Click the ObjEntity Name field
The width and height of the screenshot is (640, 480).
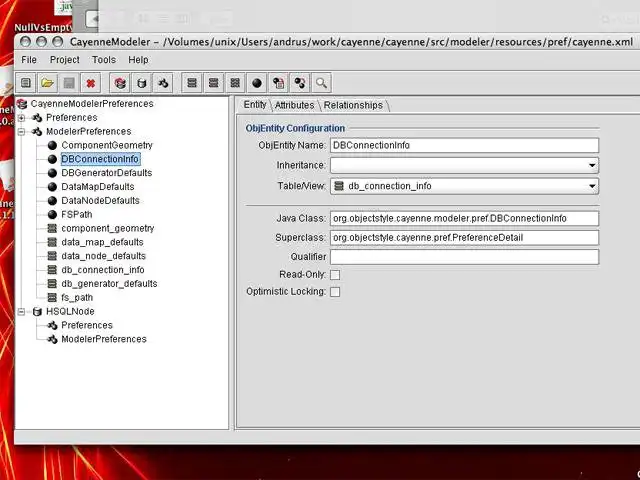464,145
